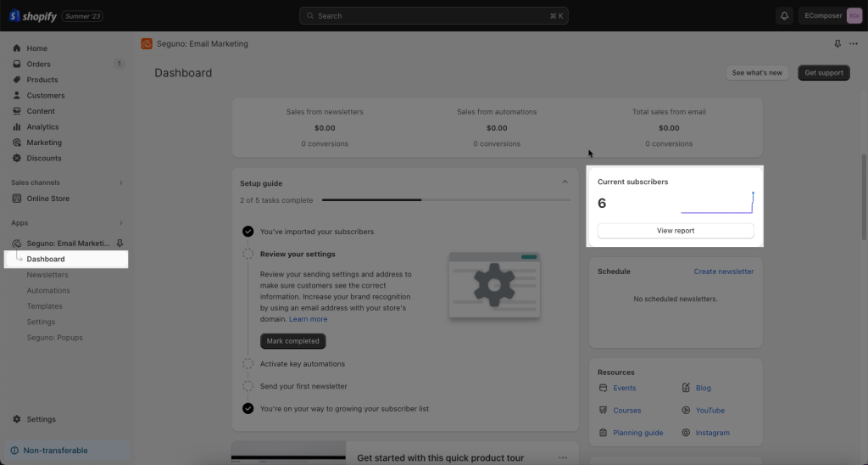868x465 pixels.
Task: Click the Products tag icon
Action: click(x=17, y=80)
